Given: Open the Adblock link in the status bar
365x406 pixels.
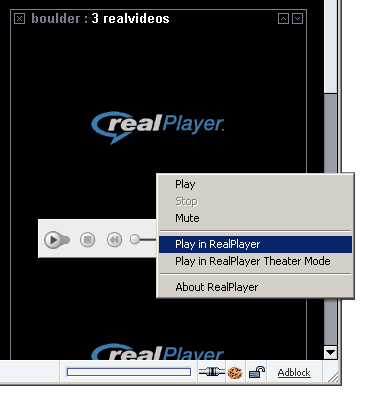Looking at the screenshot, I should (294, 372).
